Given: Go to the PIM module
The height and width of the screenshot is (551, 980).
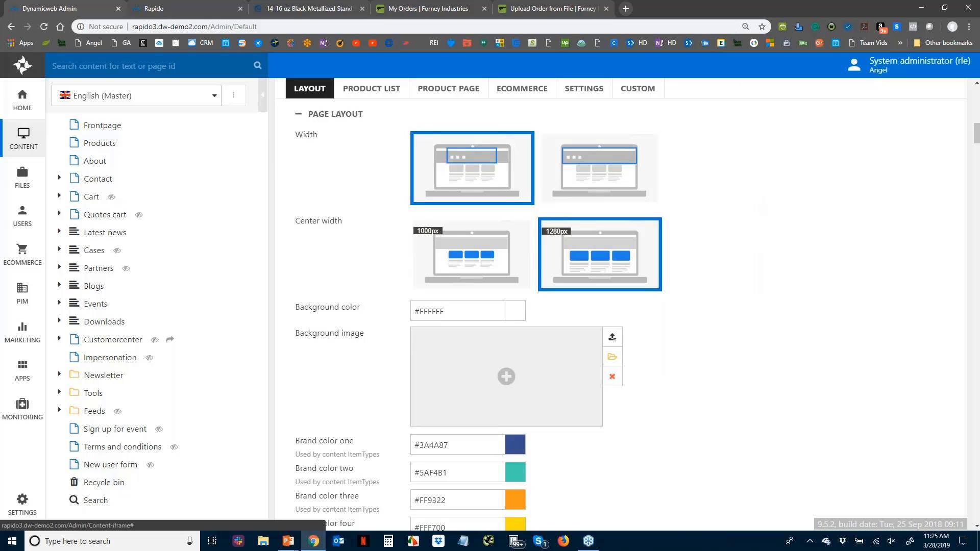Looking at the screenshot, I should pos(22,293).
